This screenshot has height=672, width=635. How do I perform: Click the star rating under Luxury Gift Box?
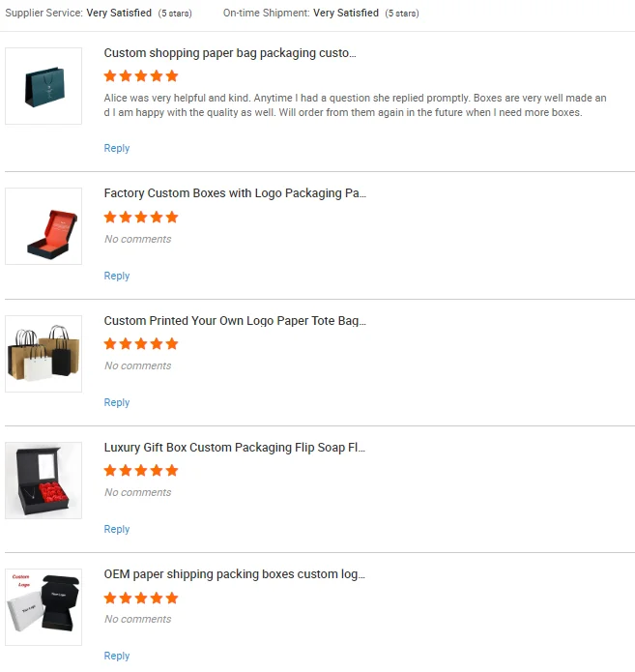point(141,471)
